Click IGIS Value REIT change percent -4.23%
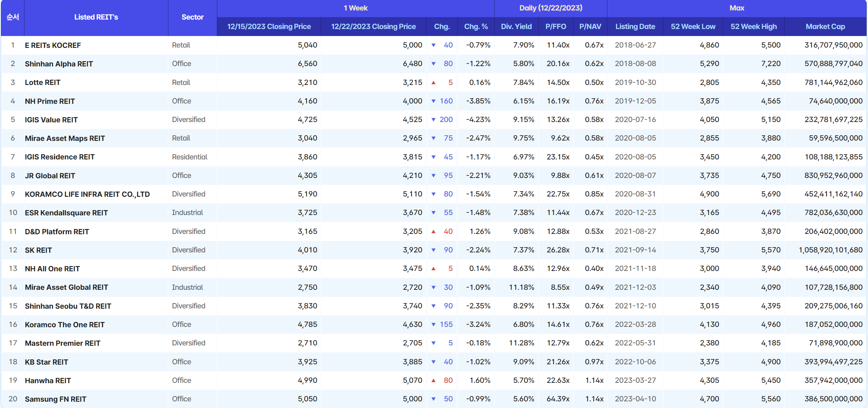868x408 pixels. 478,120
